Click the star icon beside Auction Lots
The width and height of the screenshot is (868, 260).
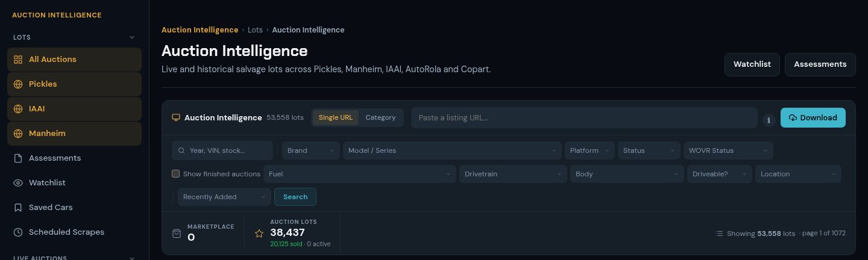[x=259, y=233]
